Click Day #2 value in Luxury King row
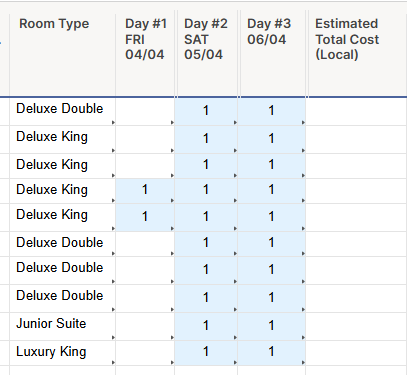 click(206, 352)
